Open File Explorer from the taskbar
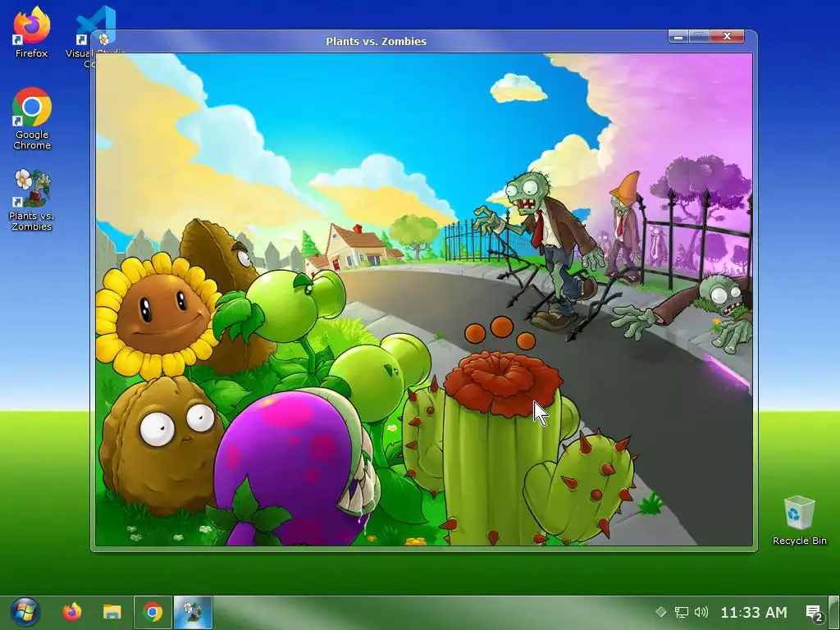 pos(112,612)
